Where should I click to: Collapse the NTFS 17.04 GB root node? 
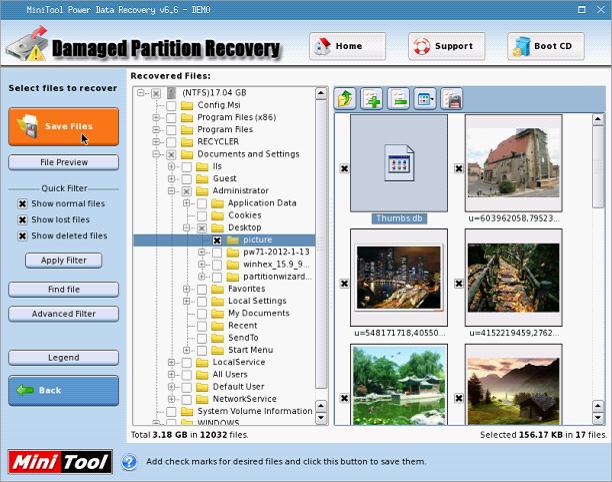coord(141,93)
